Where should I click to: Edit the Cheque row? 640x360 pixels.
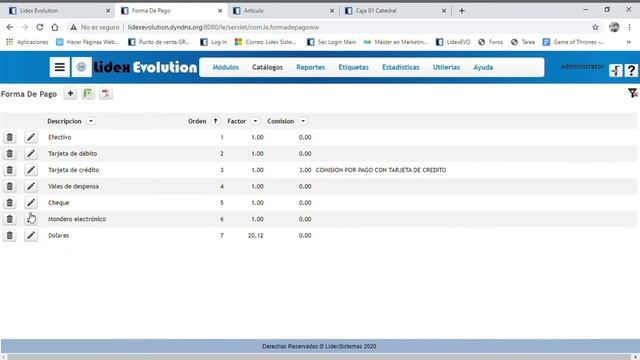click(x=31, y=202)
